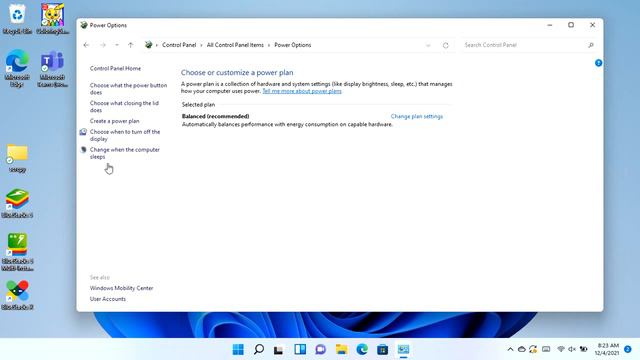This screenshot has height=360, width=640.
Task: Open Change plan settings for Balanced
Action: click(x=417, y=116)
